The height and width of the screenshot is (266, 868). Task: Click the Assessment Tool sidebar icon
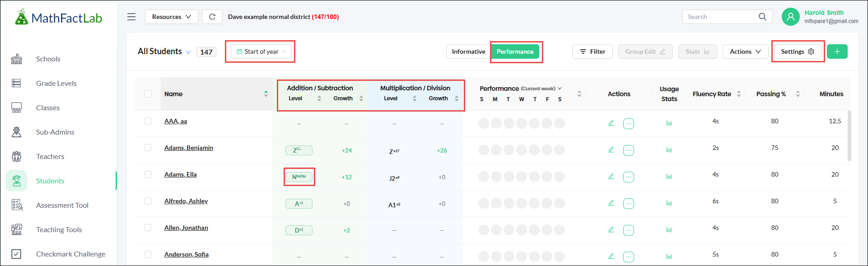(x=17, y=205)
